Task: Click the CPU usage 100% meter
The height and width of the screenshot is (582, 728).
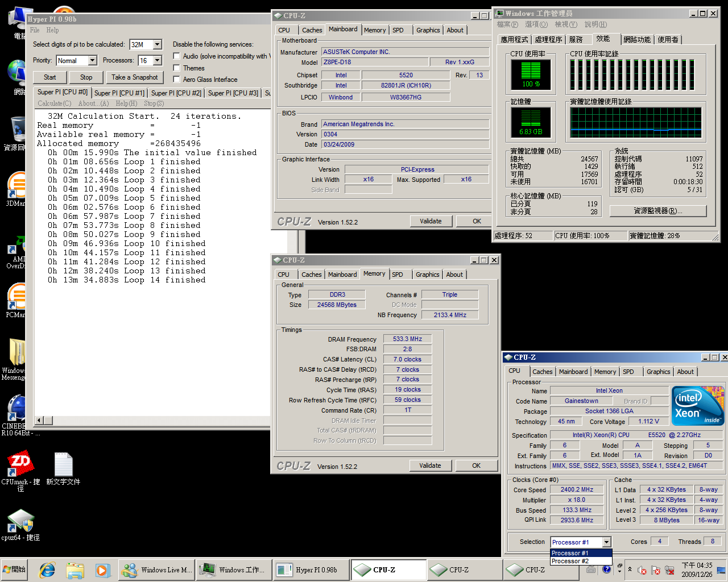Action: (531, 75)
